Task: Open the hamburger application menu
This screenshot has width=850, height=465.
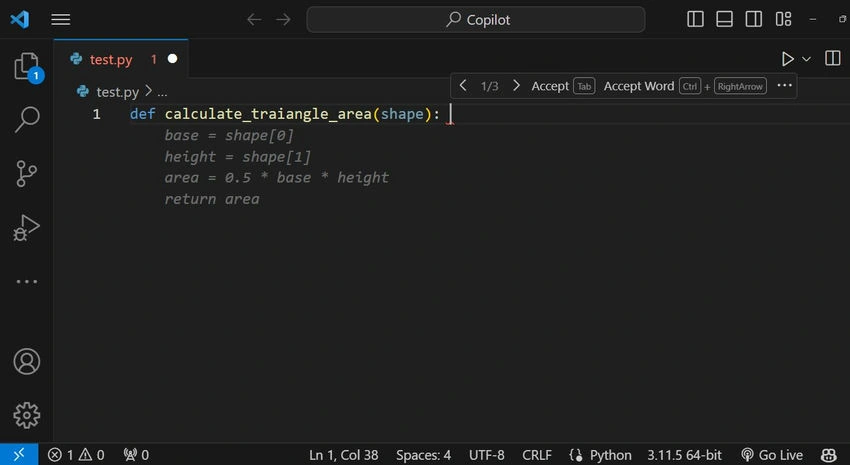Action: 61,20
